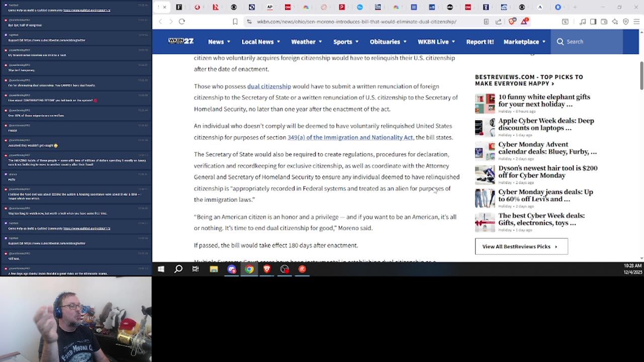Image resolution: width=644 pixels, height=362 pixels.
Task: Bookmark this page with the bookmark icon
Action: [x=235, y=22]
